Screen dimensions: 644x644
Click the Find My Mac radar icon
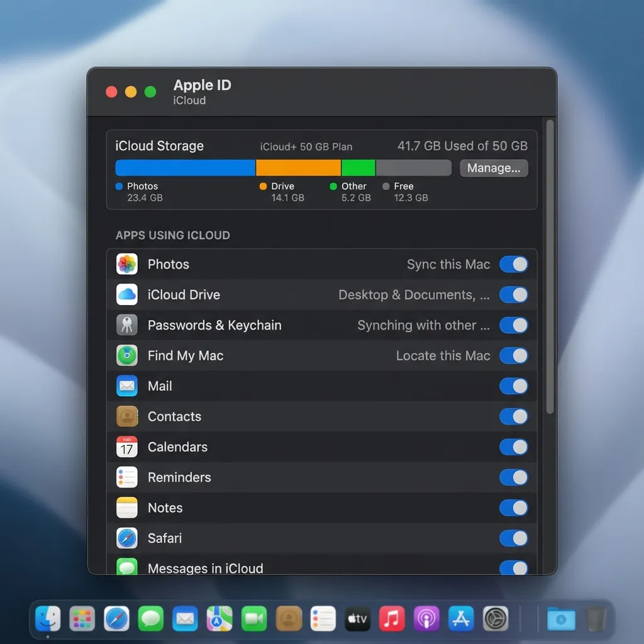(127, 355)
